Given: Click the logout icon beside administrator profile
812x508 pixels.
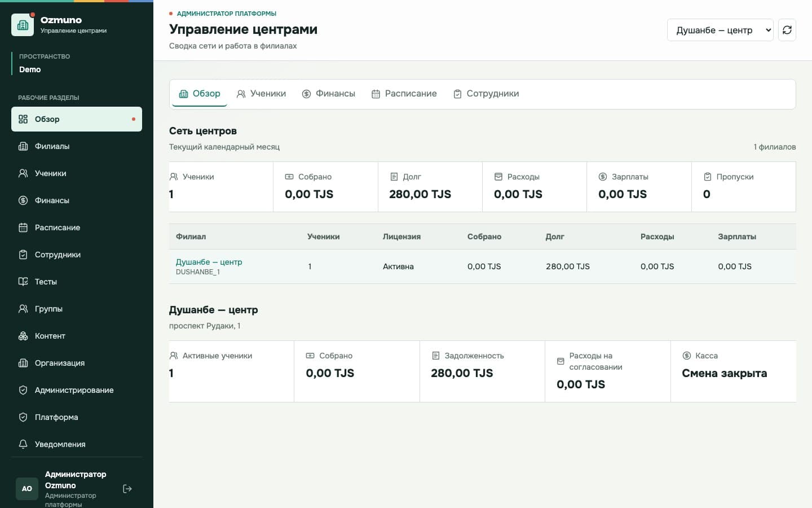Looking at the screenshot, I should click(x=127, y=489).
